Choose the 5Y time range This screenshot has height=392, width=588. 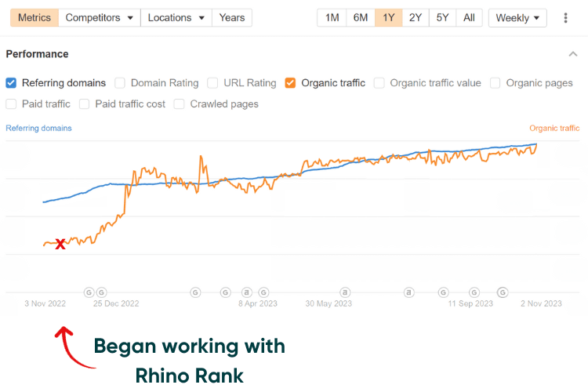tap(442, 17)
